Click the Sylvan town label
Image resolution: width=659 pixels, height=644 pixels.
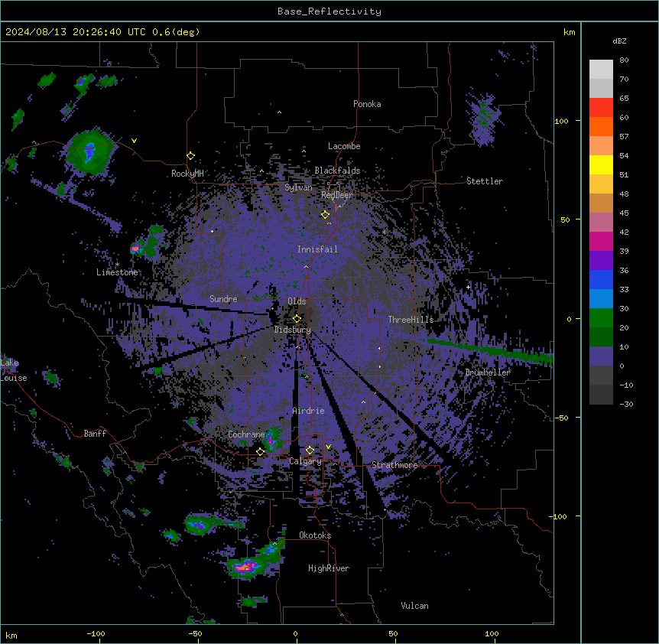click(x=298, y=187)
